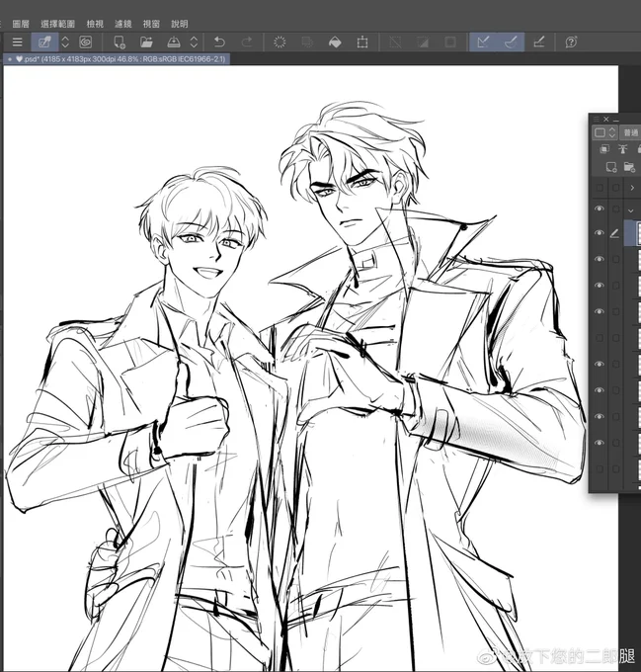Save the document using the Save icon
This screenshot has height=672, width=641.
(174, 42)
